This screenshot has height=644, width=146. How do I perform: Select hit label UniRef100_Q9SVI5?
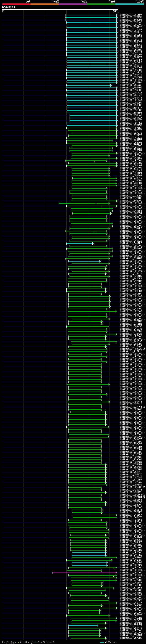[x=131, y=40]
